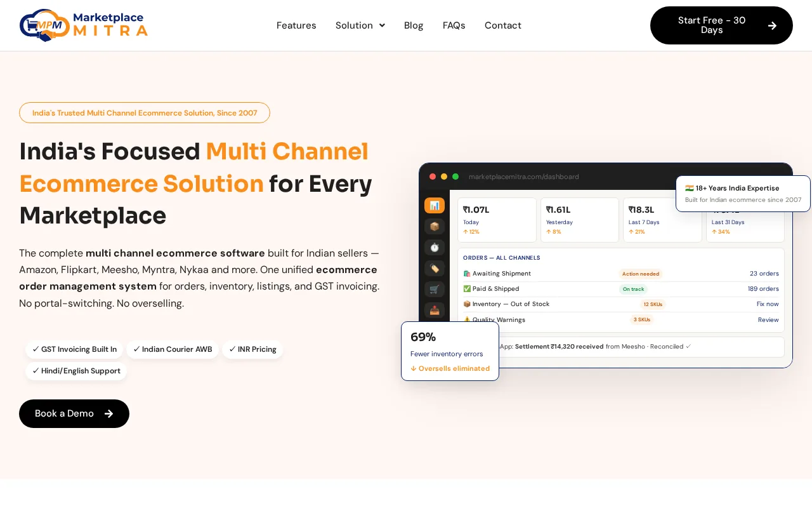Click the ₹1.61L Yesterday stat card
This screenshot has width=812, height=508.
point(580,220)
